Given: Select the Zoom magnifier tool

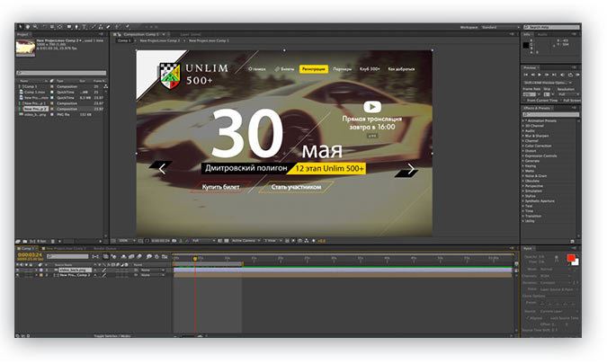Looking at the screenshot, I should pyautogui.click(x=35, y=28).
